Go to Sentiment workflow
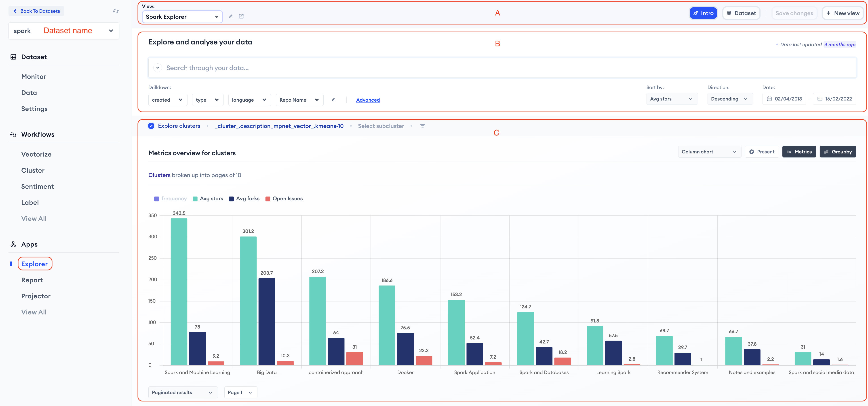Image resolution: width=868 pixels, height=406 pixels. (37, 186)
